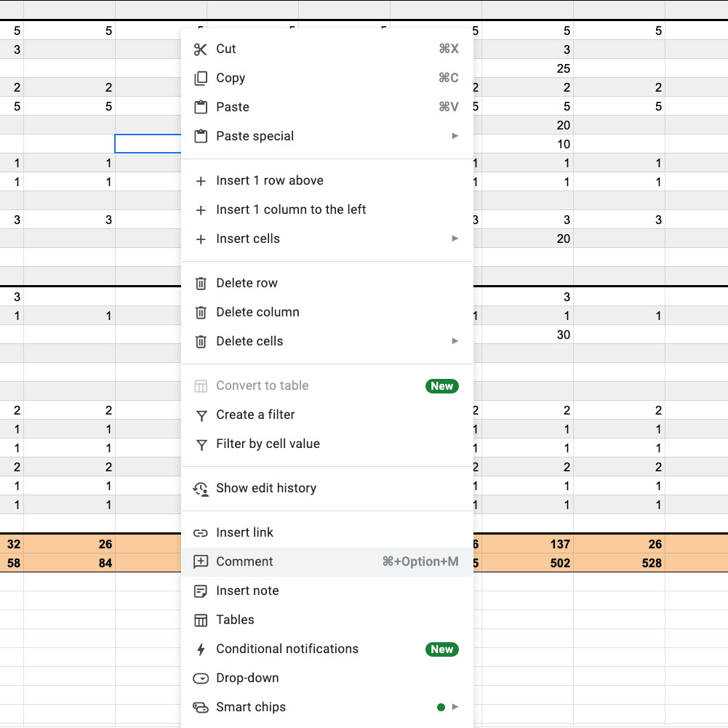Click the lightning Conditional notifications icon
The width and height of the screenshot is (728, 728).
[x=201, y=649]
